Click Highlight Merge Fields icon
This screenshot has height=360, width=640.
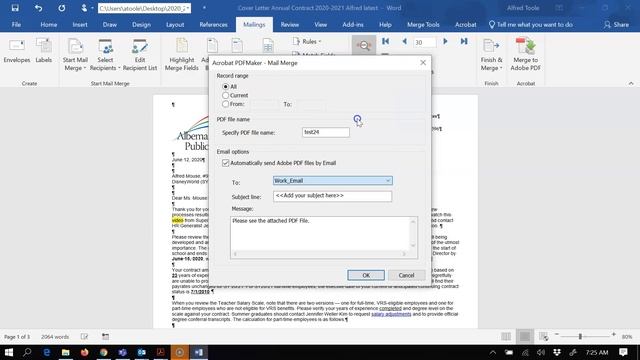point(182,55)
